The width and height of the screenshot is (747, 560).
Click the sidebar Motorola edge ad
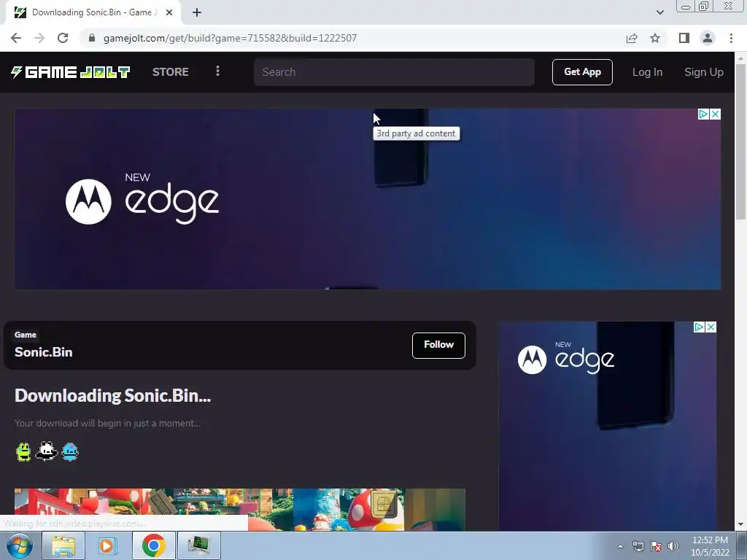pos(608,426)
